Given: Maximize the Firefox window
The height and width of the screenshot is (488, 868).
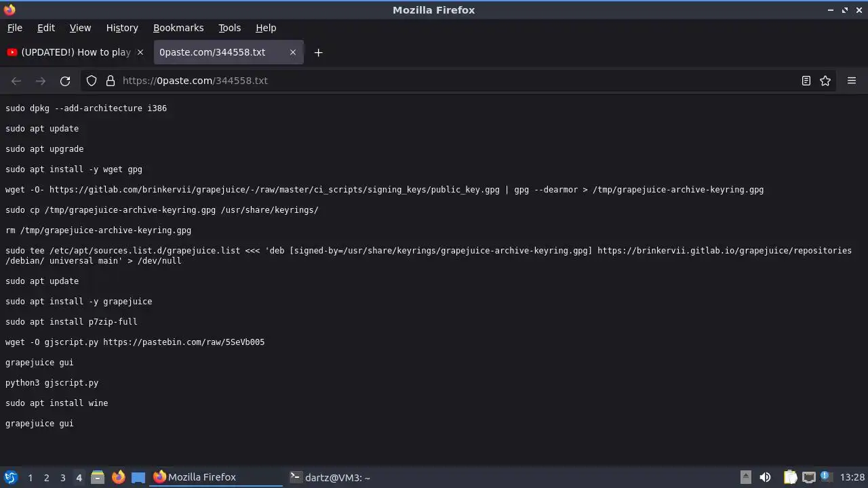Looking at the screenshot, I should (x=845, y=10).
